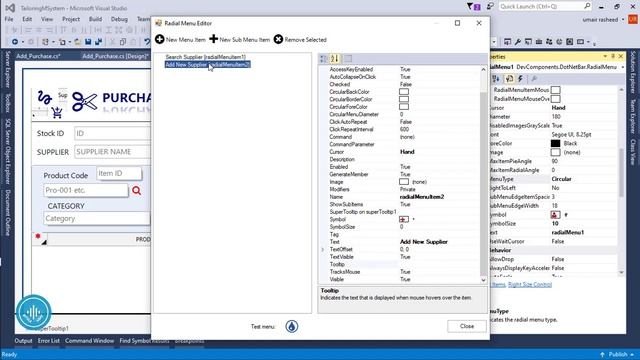Click the ClickRepeatInterval value 600

[x=404, y=129]
